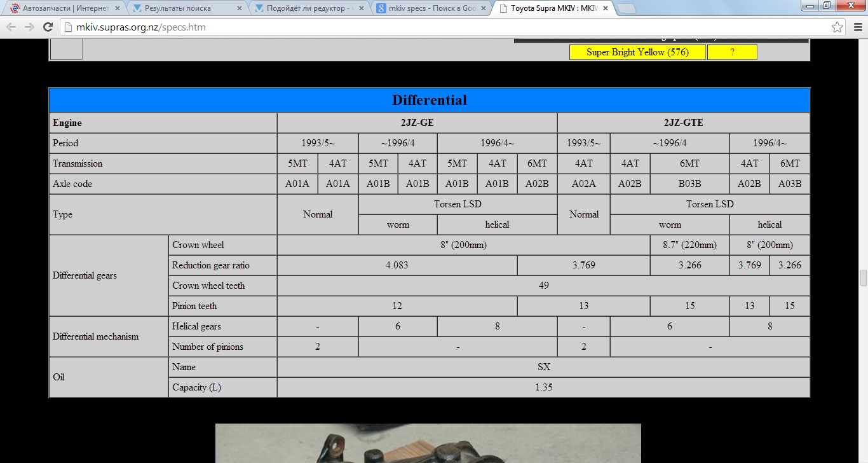Click the differential photo below the table
Screen dimensions: 868x463
pos(428,443)
